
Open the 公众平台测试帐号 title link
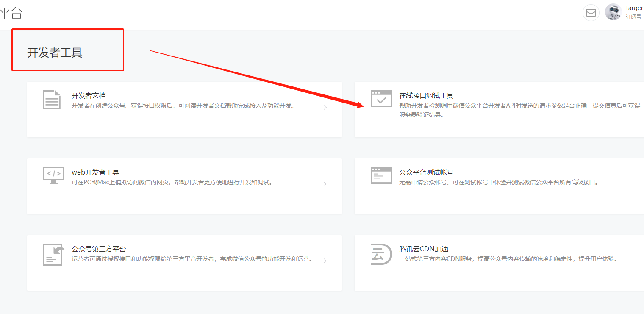pyautogui.click(x=426, y=172)
